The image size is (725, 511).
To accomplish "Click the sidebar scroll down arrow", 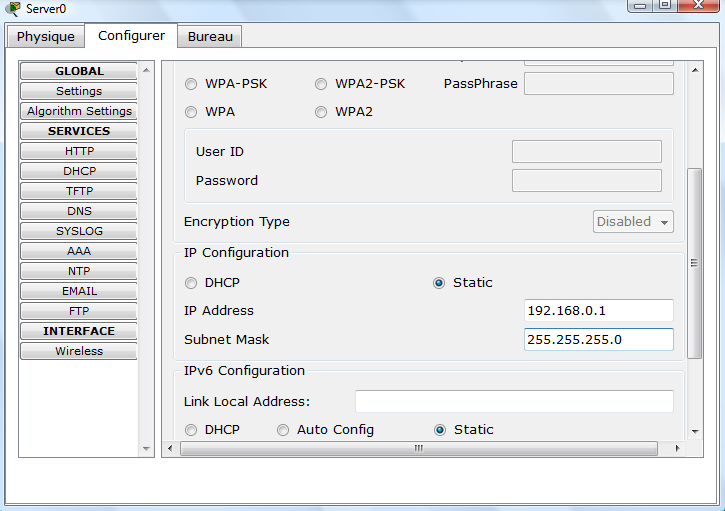I will tap(146, 449).
